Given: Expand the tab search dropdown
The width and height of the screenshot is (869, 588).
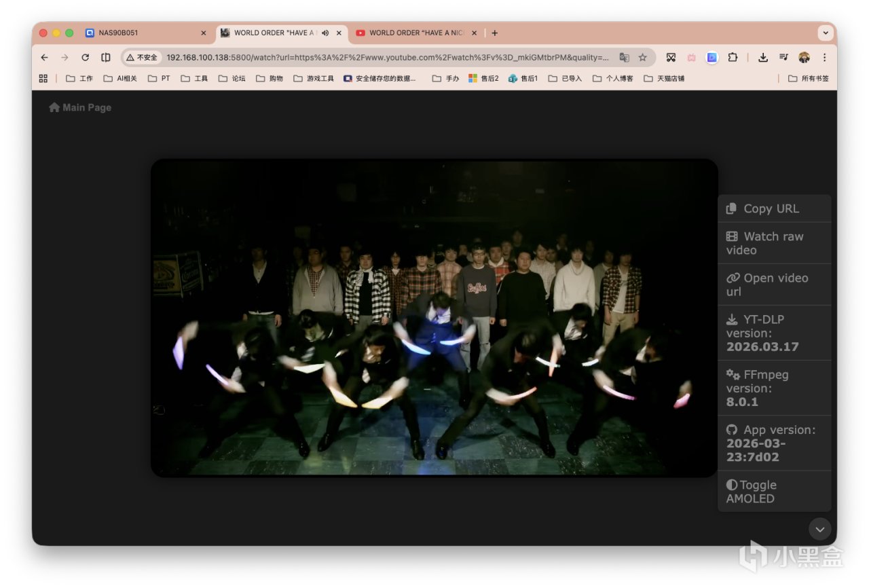Looking at the screenshot, I should click(826, 33).
